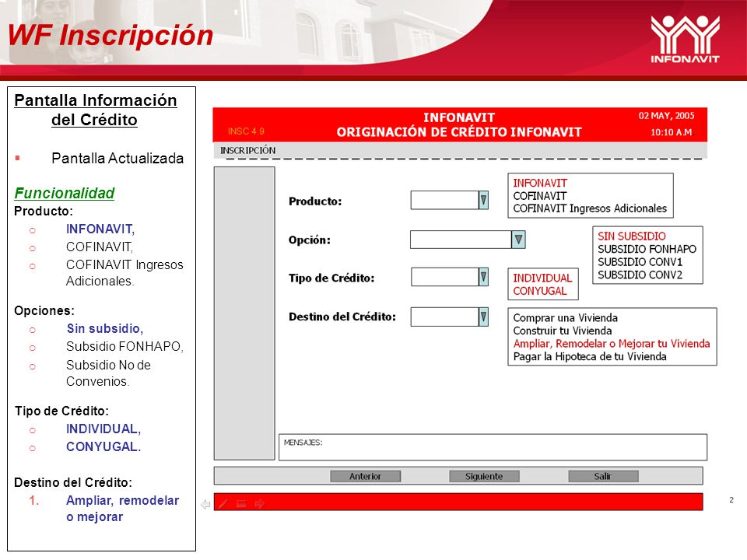Select INDIVIDUAL credit type option

click(542, 278)
